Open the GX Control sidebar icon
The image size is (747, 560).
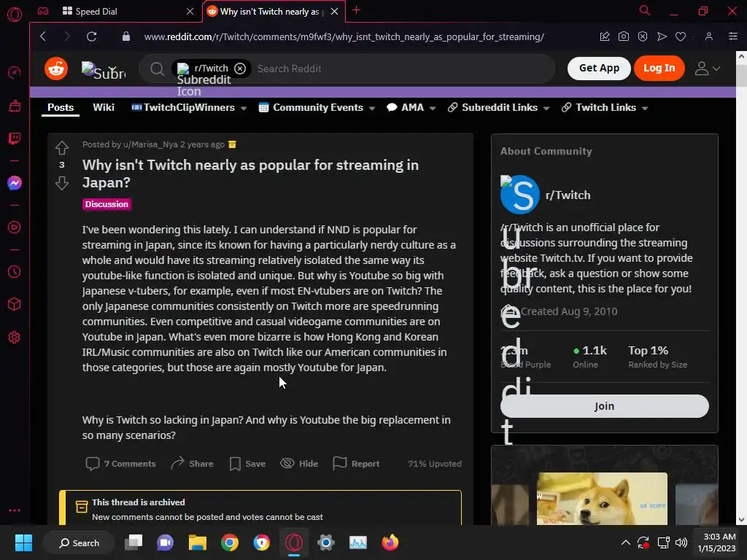point(15,73)
